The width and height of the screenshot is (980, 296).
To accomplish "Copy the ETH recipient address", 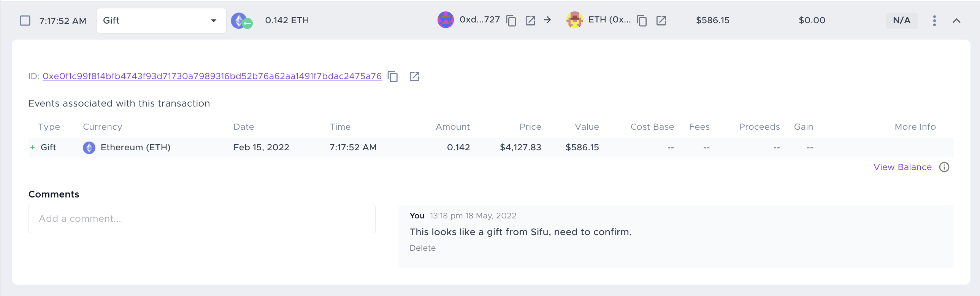I will coord(642,21).
